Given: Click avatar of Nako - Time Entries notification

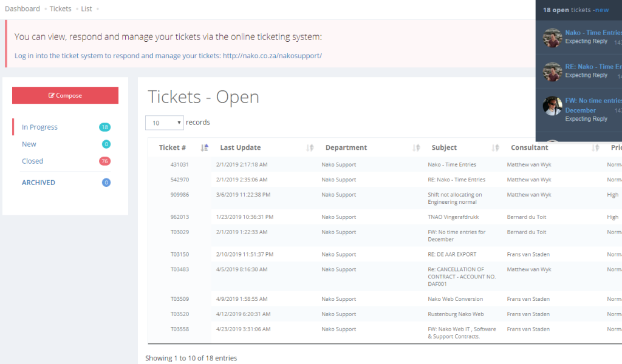Looking at the screenshot, I should pyautogui.click(x=552, y=38).
